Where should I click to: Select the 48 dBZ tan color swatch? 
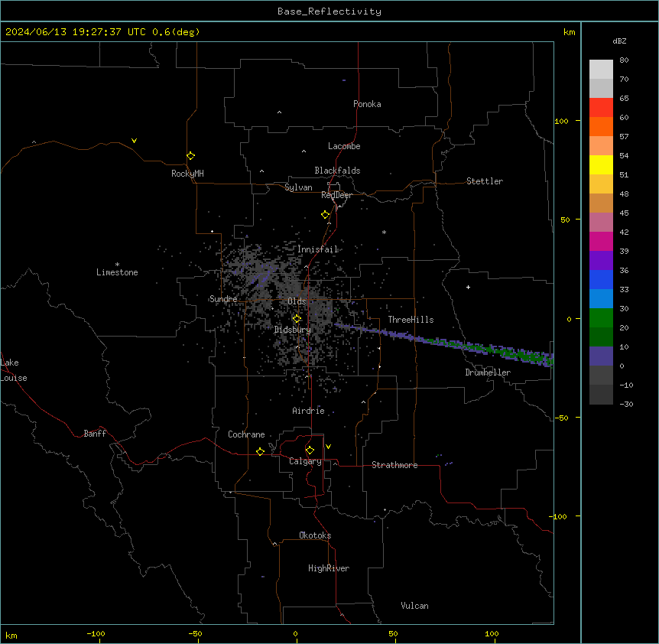[601, 203]
